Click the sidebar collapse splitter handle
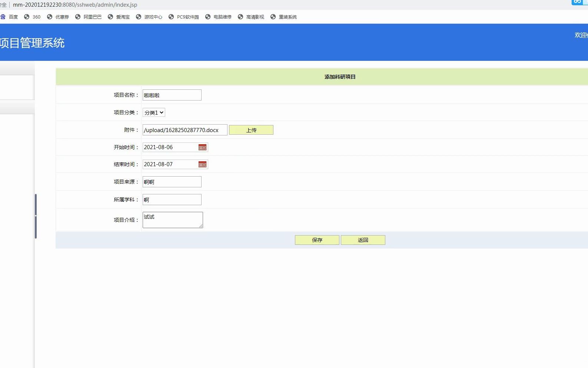This screenshot has width=588, height=368. 36,216
